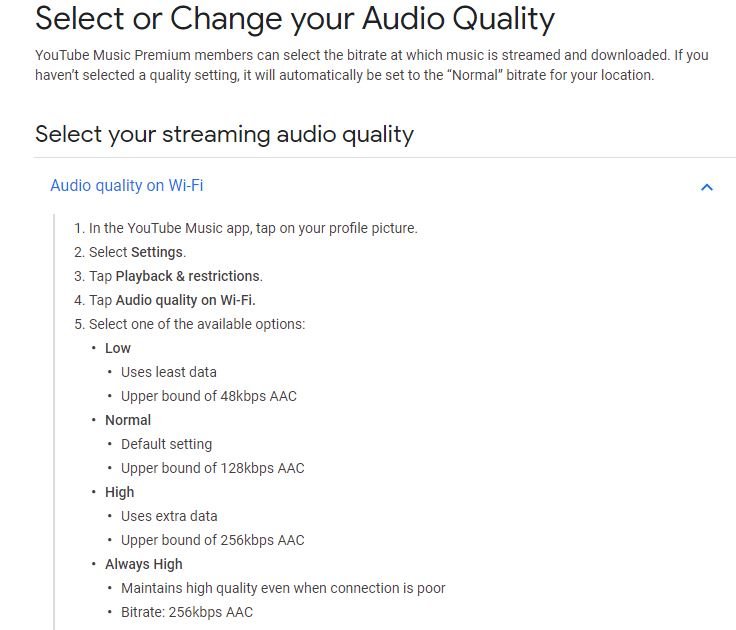
Task: Click Playback & restrictions in step three
Action: point(188,276)
